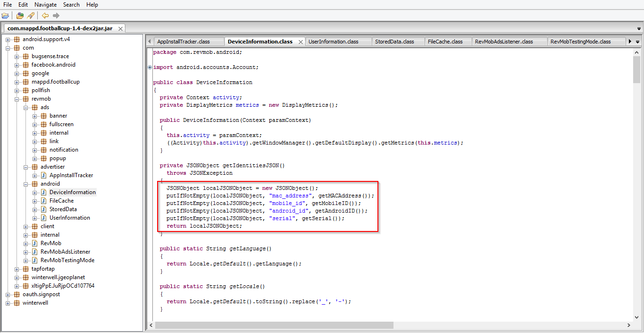Expand the android.support.v4 package

(8, 40)
